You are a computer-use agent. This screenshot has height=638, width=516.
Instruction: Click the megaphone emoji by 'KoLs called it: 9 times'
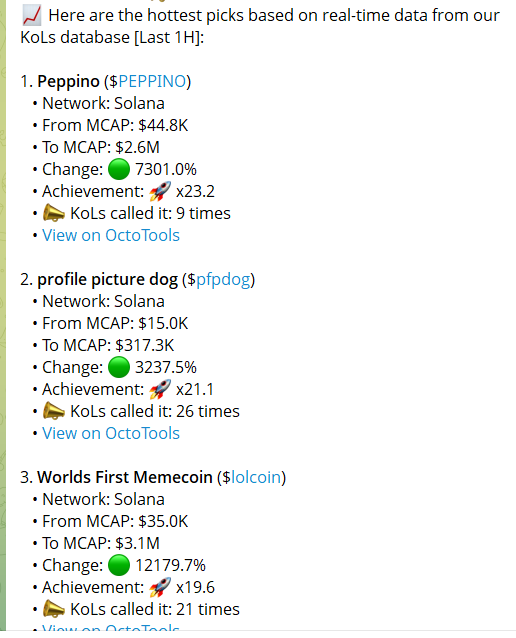click(54, 213)
